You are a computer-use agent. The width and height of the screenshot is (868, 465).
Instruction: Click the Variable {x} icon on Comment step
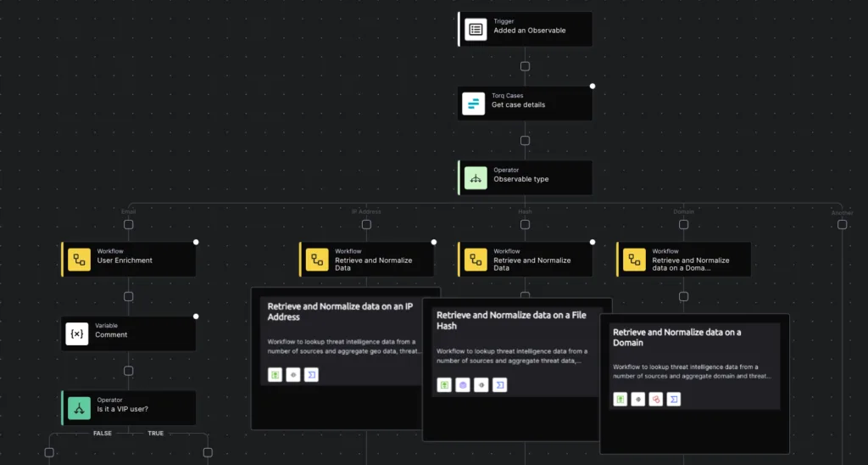(77, 333)
